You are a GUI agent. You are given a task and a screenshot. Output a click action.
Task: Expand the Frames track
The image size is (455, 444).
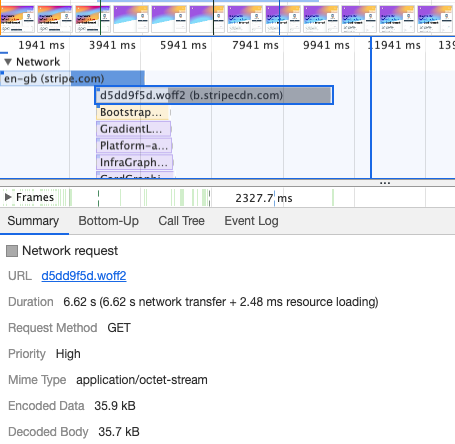(x=8, y=197)
